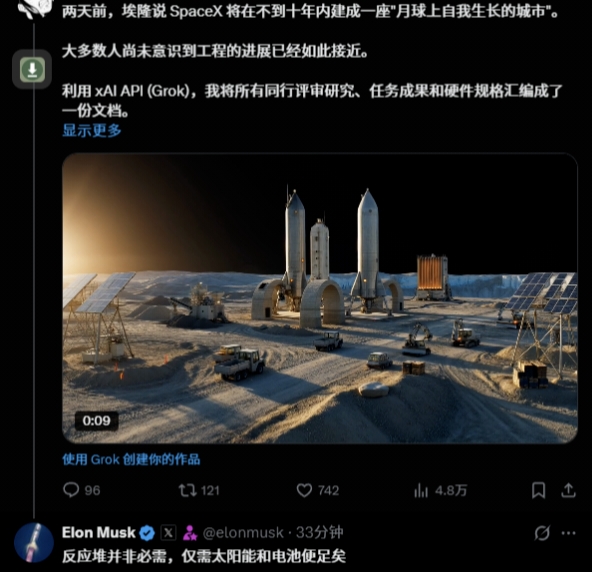Bookmark this post
The image size is (592, 572).
(x=538, y=490)
